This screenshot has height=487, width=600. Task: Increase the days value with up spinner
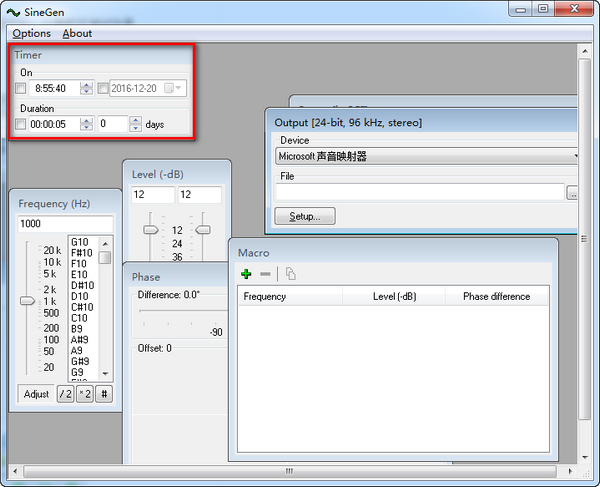pos(135,121)
